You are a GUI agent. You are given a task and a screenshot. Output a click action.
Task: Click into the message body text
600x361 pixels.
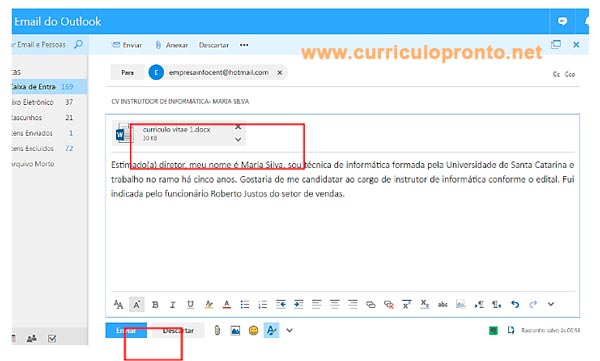pos(342,179)
